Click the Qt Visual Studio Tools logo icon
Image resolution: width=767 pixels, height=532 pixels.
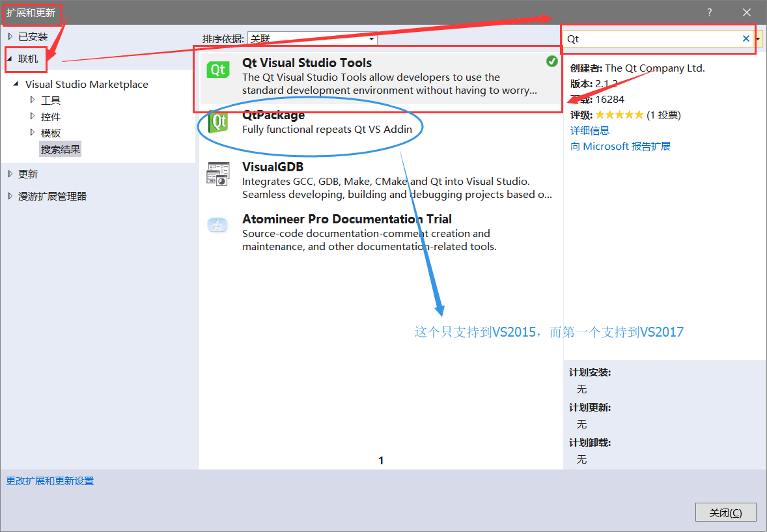point(217,70)
